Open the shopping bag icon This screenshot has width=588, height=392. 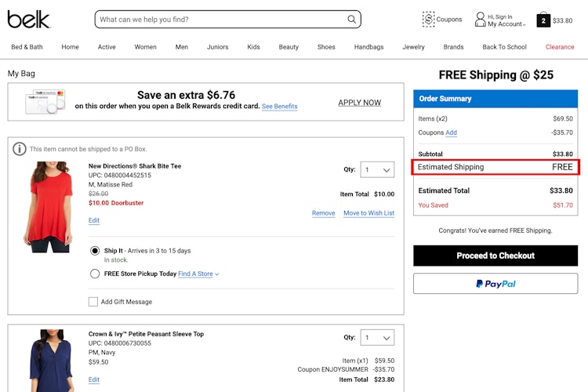coord(543,20)
